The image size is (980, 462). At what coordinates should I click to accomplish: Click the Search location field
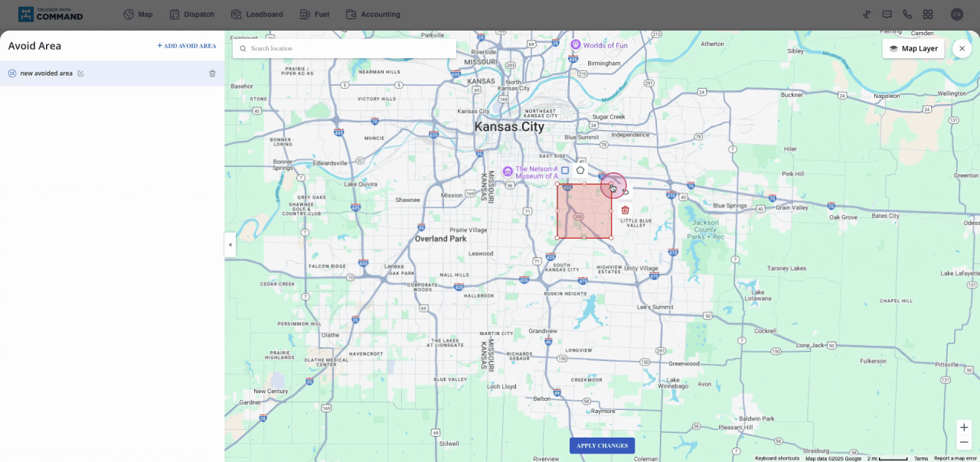[345, 48]
